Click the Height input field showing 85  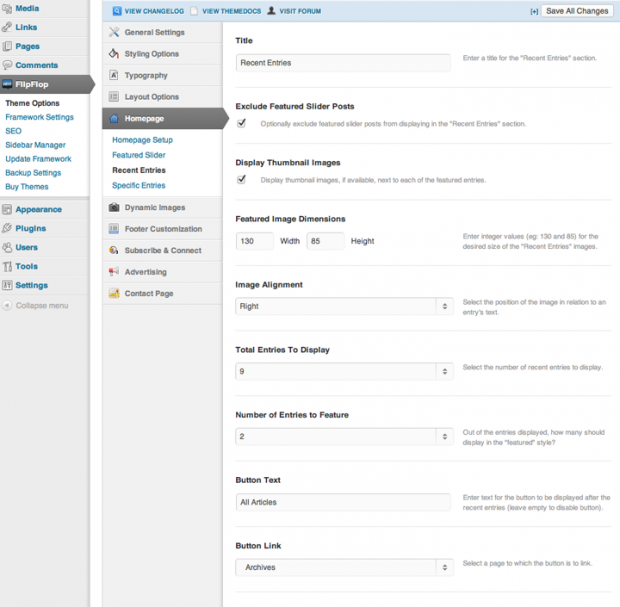(x=325, y=241)
